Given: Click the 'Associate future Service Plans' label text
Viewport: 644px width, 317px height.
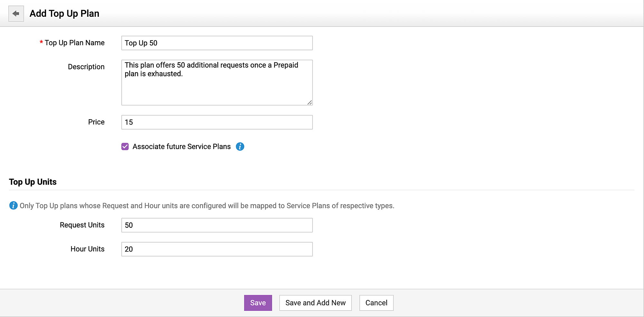Looking at the screenshot, I should 181,147.
